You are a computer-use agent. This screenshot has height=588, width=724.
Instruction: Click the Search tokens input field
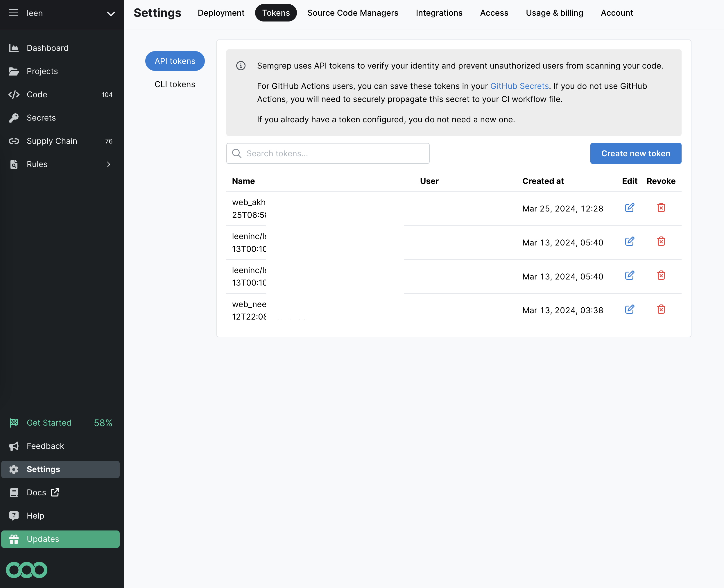click(x=327, y=153)
